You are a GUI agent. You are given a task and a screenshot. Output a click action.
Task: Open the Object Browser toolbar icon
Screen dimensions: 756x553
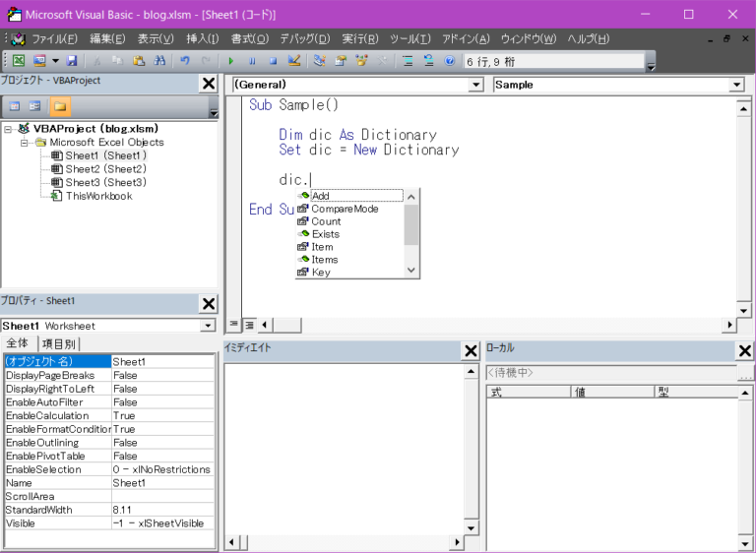click(x=361, y=61)
